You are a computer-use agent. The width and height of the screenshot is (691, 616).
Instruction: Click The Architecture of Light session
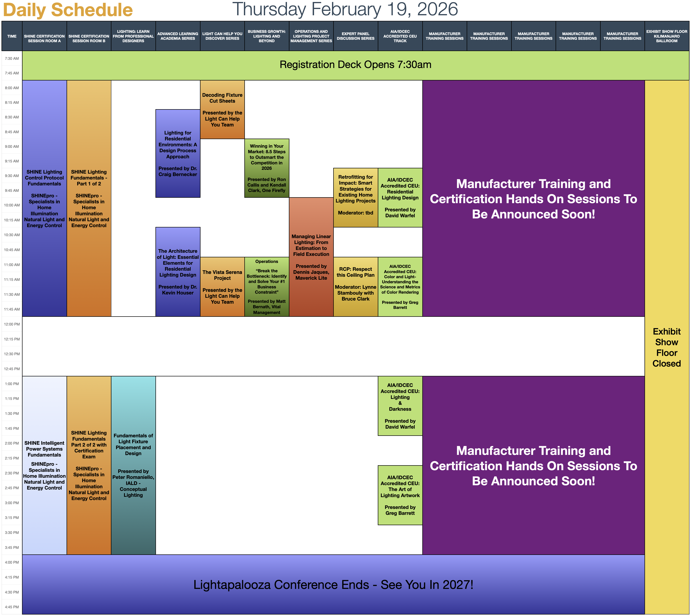point(177,271)
